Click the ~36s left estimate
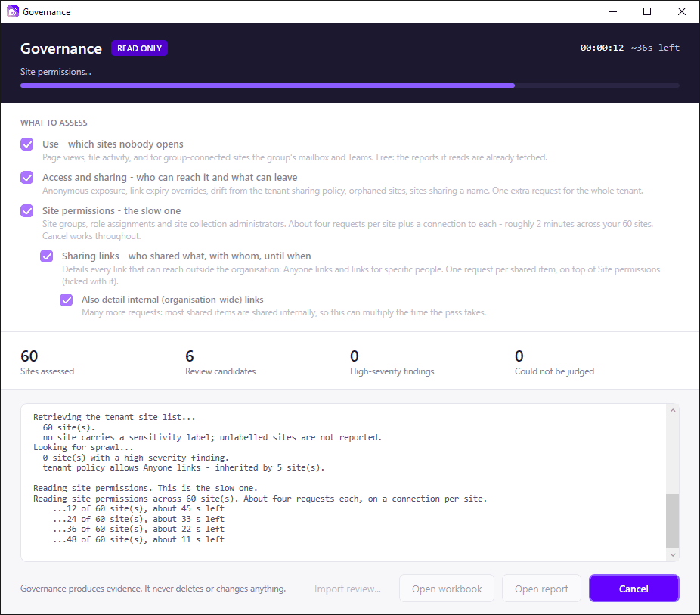This screenshot has width=700, height=615. tap(655, 48)
